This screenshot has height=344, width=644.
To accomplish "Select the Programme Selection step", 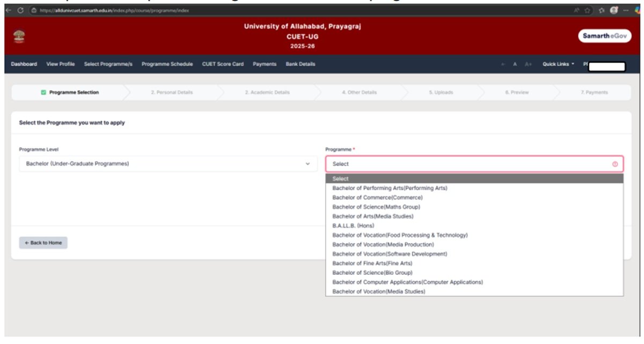I will [70, 92].
